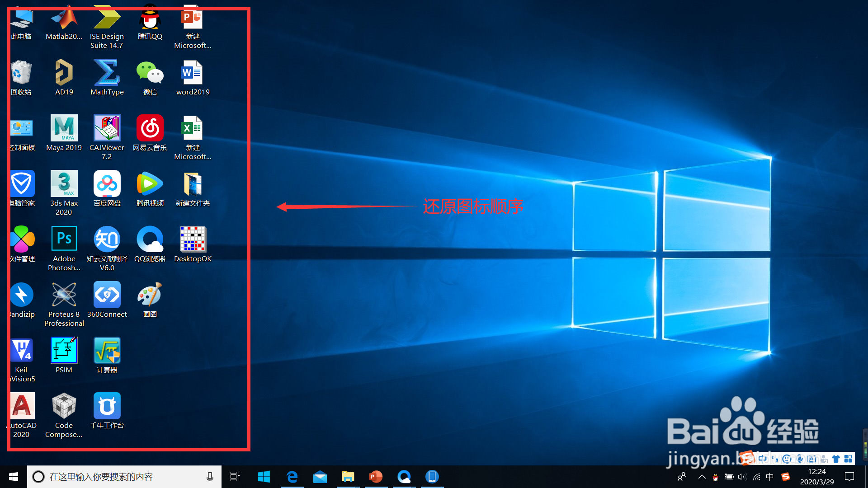Expand the hidden system tray icons chevron
The image size is (868, 488).
[x=702, y=477]
